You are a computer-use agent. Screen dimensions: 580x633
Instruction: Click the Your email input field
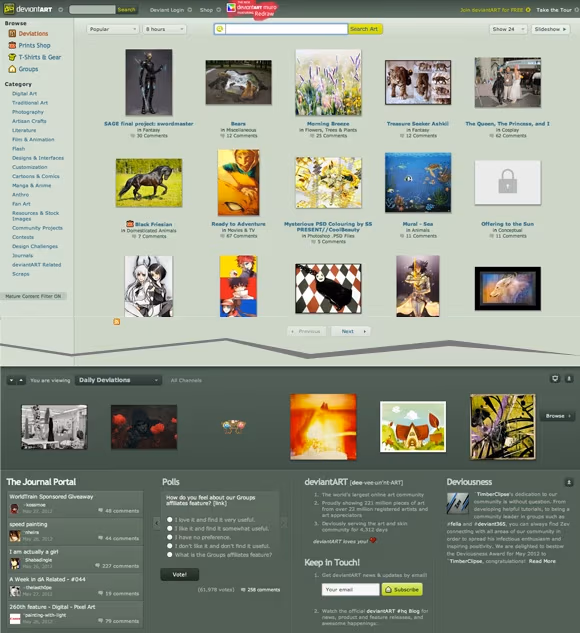tap(350, 589)
